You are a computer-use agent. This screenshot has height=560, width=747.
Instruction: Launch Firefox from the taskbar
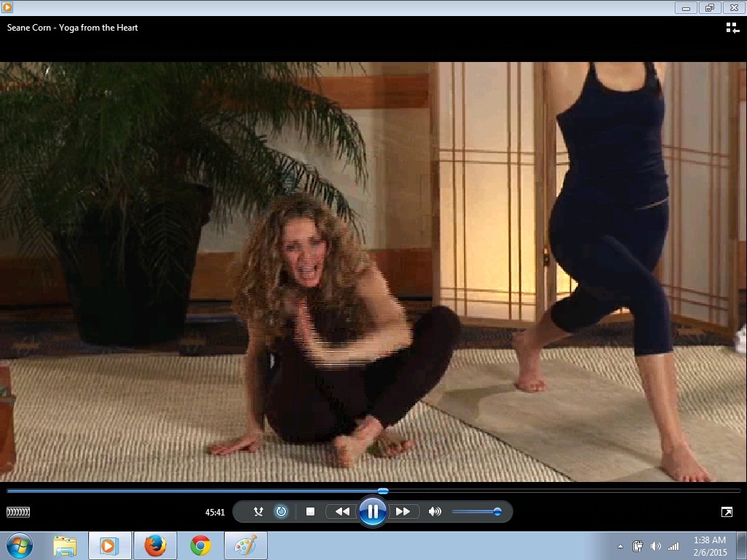[x=155, y=545]
